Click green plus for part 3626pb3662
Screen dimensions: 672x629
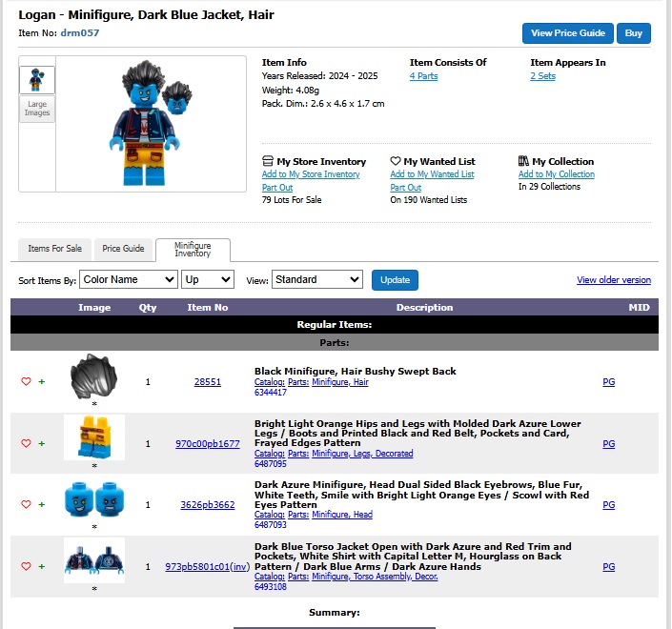point(42,504)
